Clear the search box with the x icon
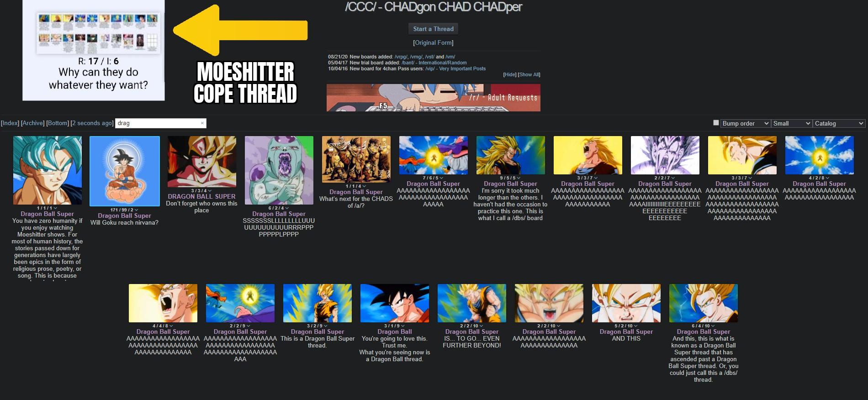Screen dimensions: 868x400 [x=202, y=123]
